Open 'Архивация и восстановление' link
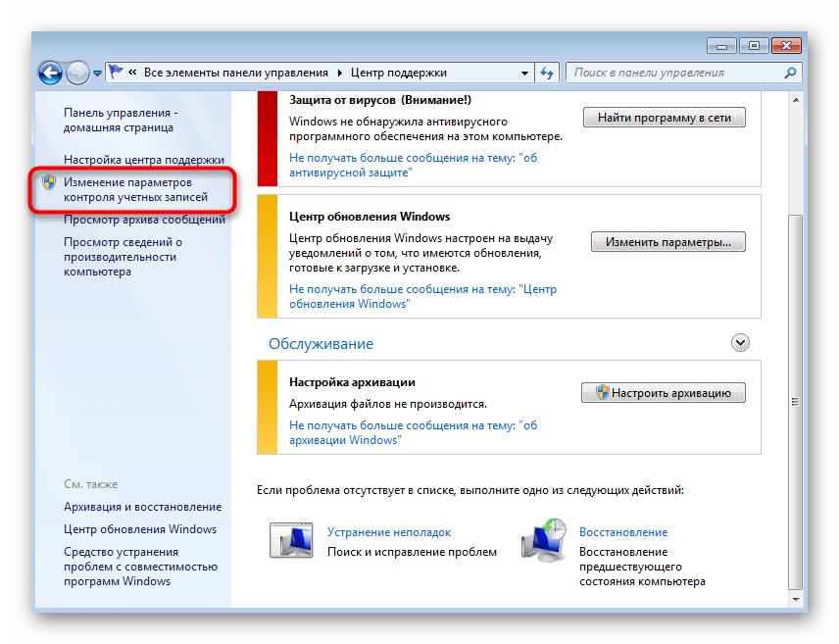Image resolution: width=839 pixels, height=644 pixels. click(143, 507)
